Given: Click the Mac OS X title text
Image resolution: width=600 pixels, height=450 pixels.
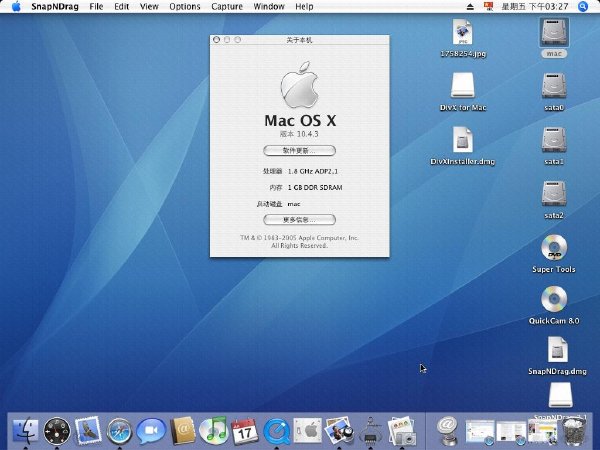Looking at the screenshot, I should pos(300,121).
